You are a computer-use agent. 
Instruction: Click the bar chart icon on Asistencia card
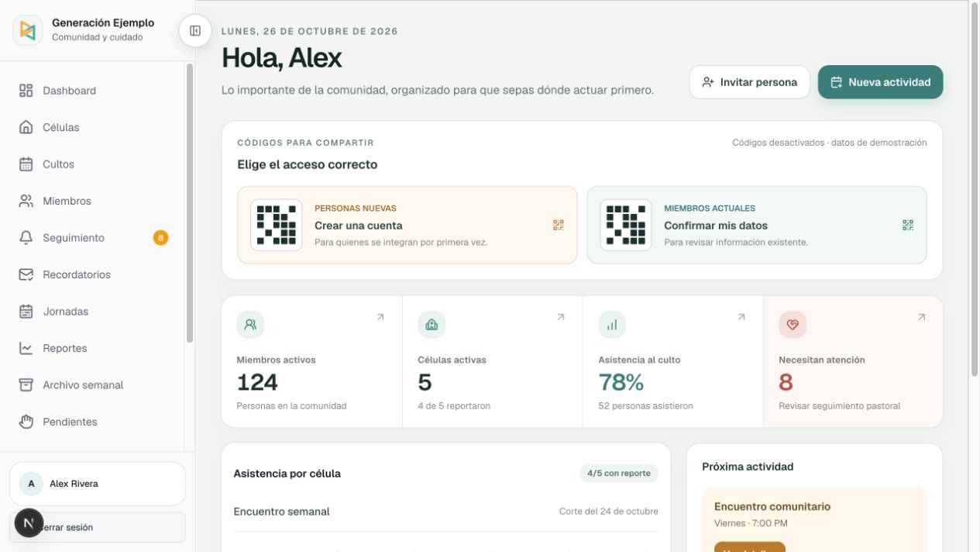point(612,325)
